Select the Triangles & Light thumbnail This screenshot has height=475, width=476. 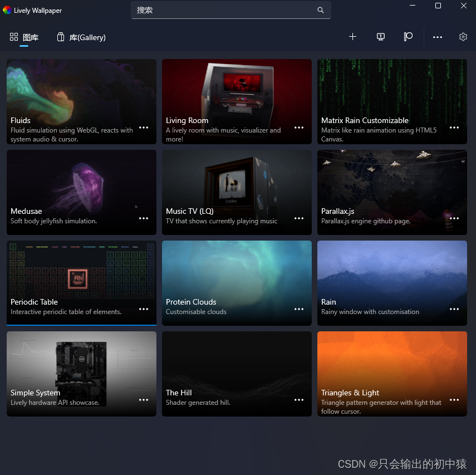pyautogui.click(x=392, y=374)
